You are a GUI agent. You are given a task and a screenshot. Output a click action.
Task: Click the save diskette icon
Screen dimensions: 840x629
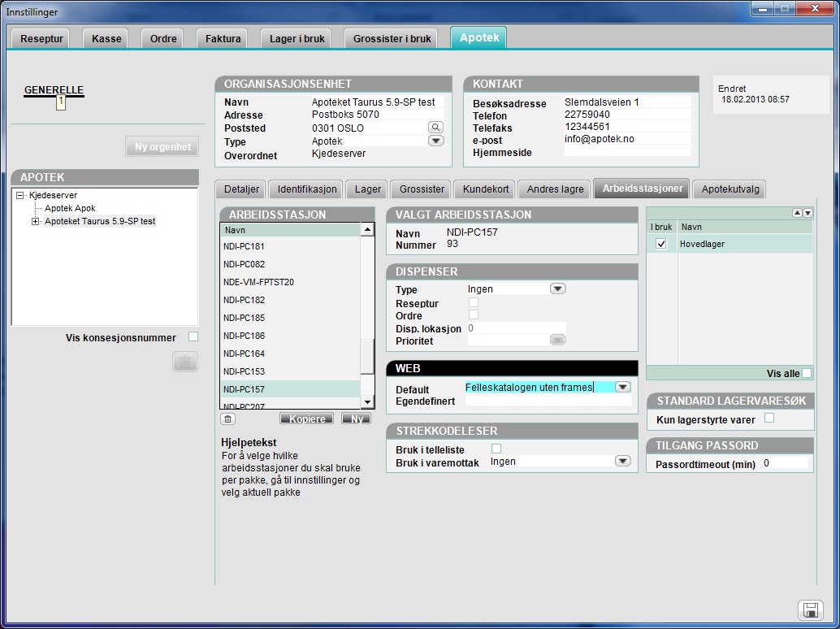(x=809, y=610)
